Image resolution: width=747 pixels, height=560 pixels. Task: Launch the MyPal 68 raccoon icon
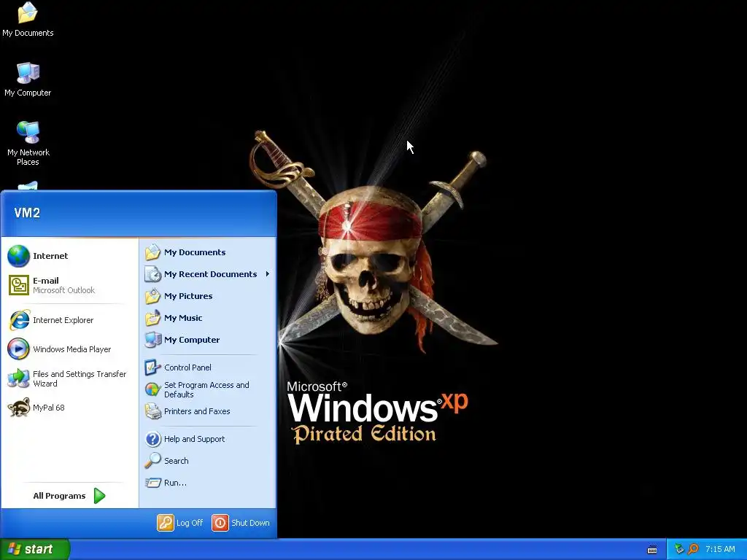point(18,408)
